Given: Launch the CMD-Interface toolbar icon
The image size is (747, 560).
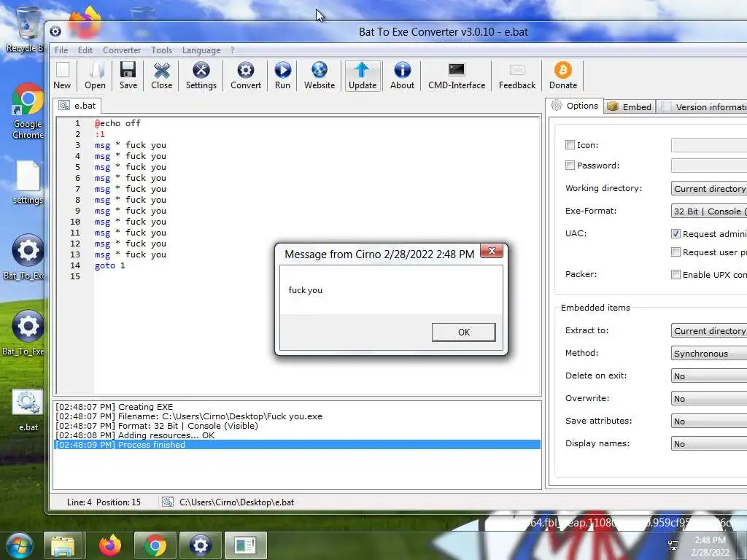Looking at the screenshot, I should coord(457,76).
